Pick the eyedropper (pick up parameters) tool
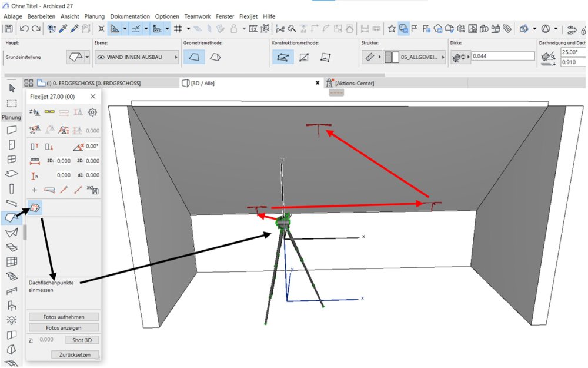588x368 pixels. [x=63, y=28]
